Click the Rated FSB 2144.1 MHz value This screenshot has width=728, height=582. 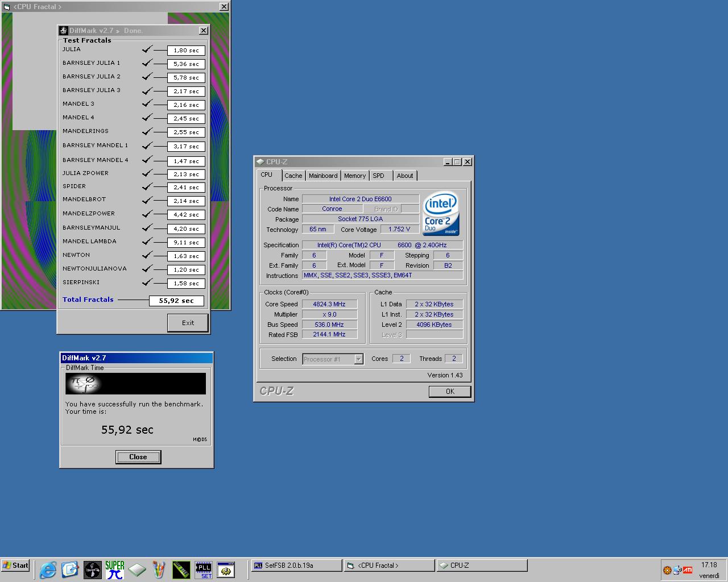[329, 334]
